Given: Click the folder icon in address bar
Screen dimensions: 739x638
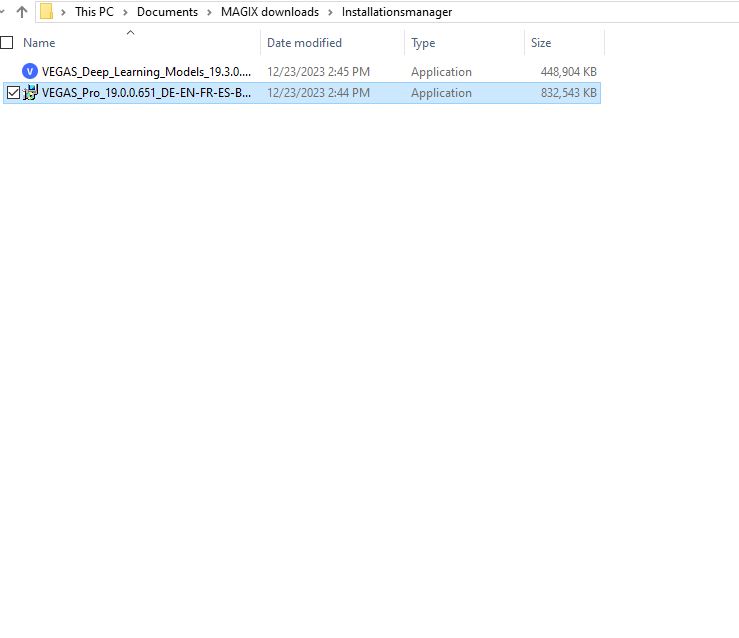Looking at the screenshot, I should tap(46, 12).
